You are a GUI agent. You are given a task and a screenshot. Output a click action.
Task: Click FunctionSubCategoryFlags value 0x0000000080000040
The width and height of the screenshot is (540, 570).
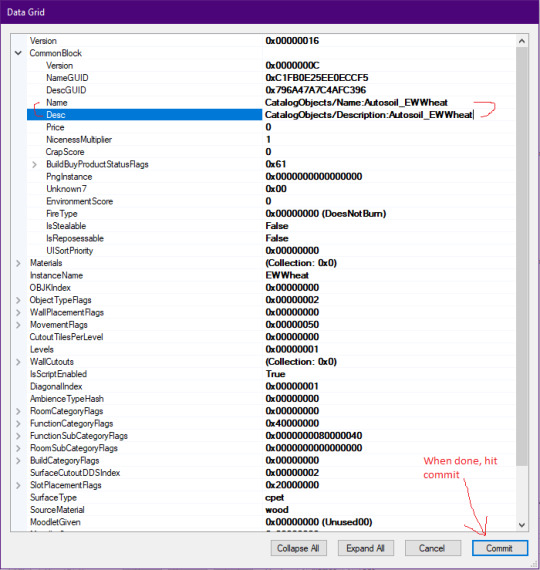click(x=314, y=436)
